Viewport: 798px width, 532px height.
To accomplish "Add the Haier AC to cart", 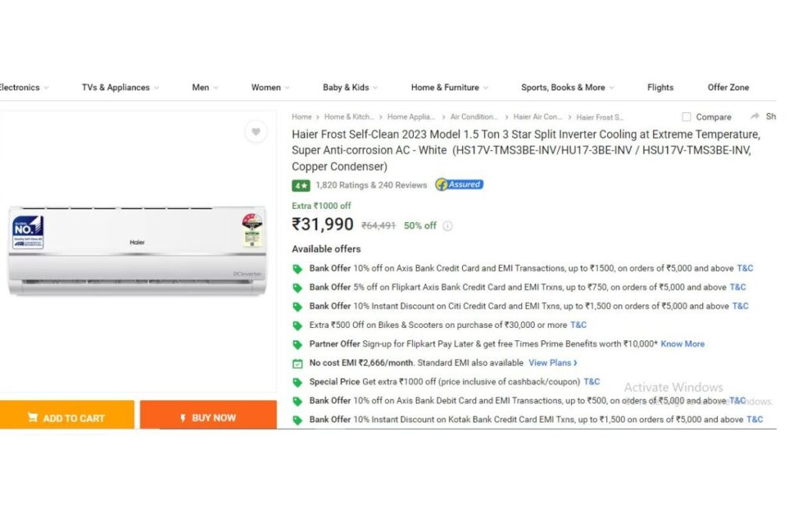I will click(x=67, y=415).
